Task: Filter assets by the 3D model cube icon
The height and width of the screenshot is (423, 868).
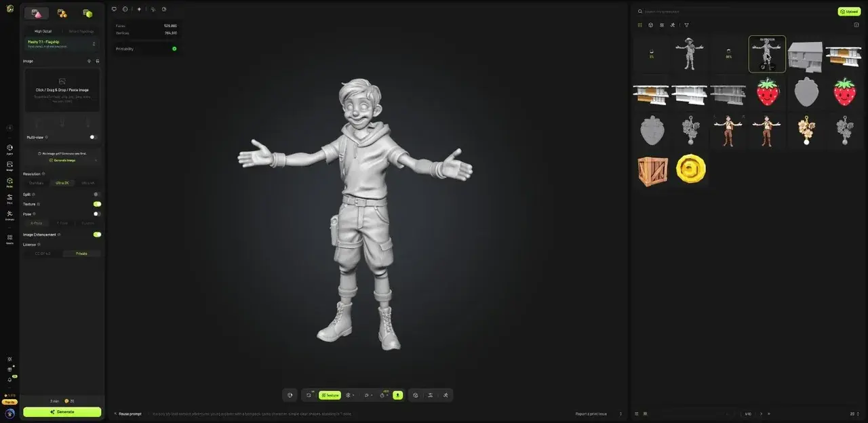Action: coord(650,25)
